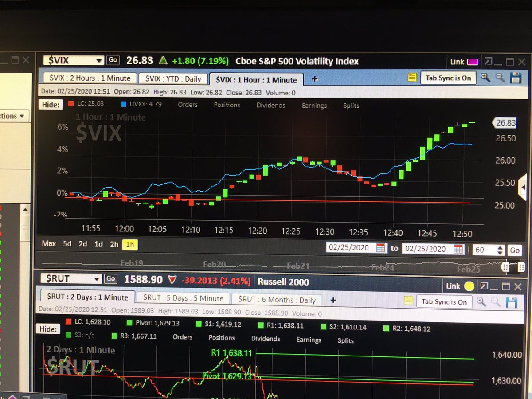Zoom in on the $VIX chart
The width and height of the screenshot is (532, 399).
click(485, 78)
